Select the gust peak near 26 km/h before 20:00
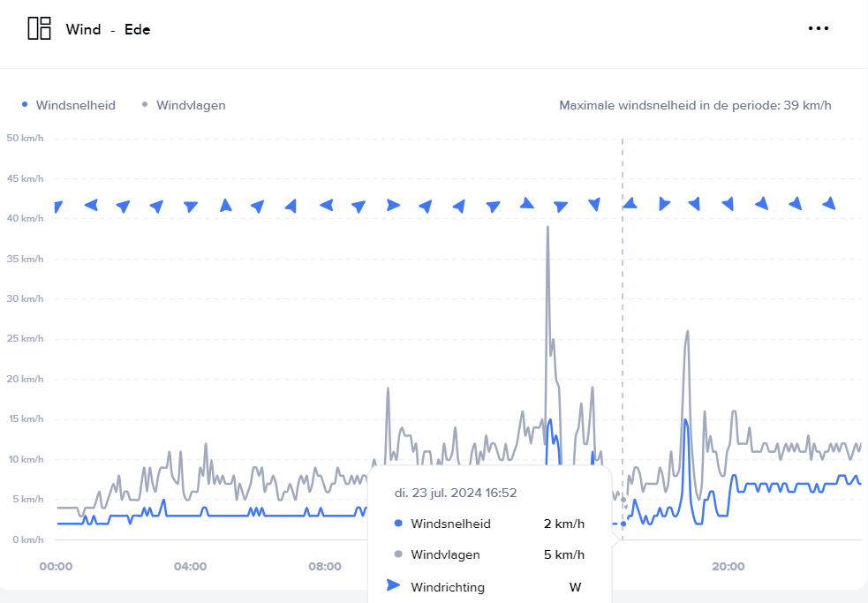Image resolution: width=868 pixels, height=603 pixels. [x=687, y=331]
